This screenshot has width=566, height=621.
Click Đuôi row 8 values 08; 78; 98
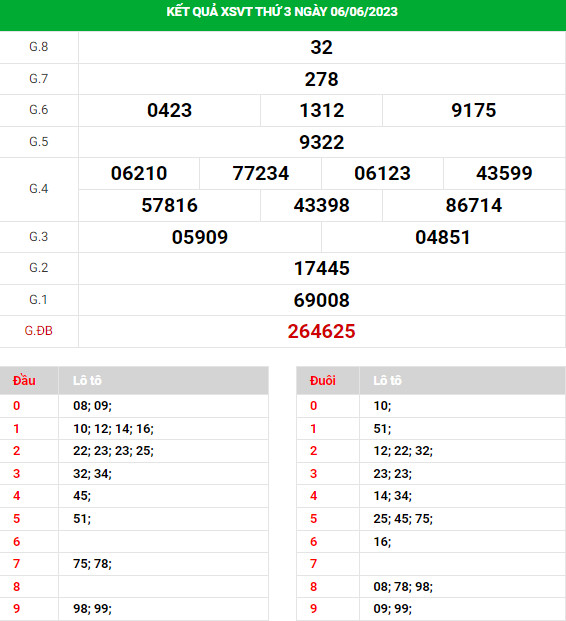click(403, 587)
